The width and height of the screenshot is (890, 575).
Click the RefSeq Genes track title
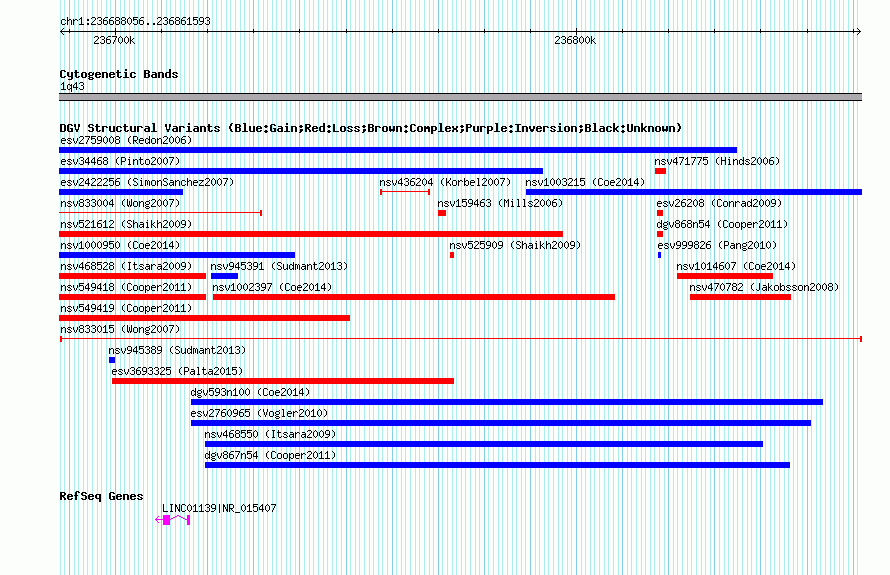[101, 496]
